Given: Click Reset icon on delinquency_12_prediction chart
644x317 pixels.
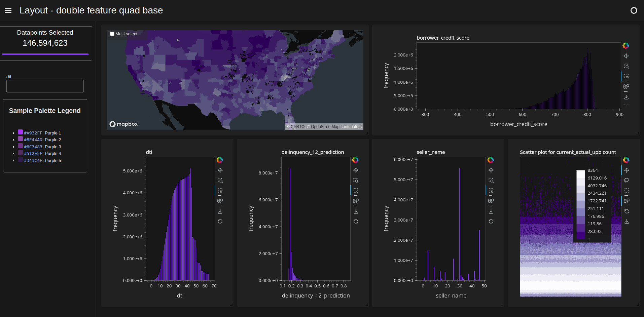Looking at the screenshot, I should [356, 221].
